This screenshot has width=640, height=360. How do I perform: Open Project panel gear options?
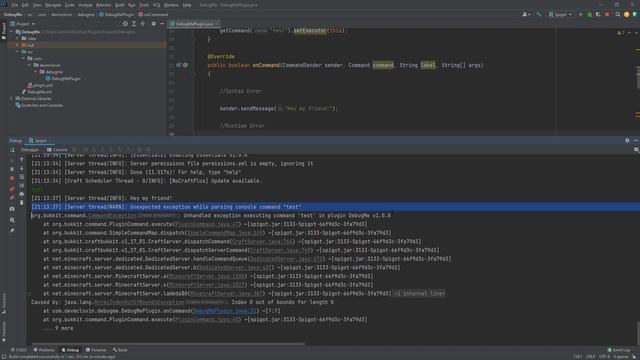pos(153,24)
